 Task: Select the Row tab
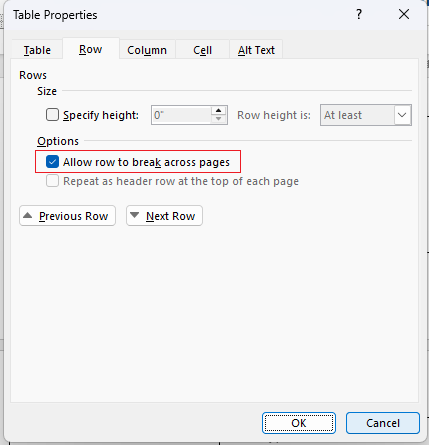coord(90,49)
